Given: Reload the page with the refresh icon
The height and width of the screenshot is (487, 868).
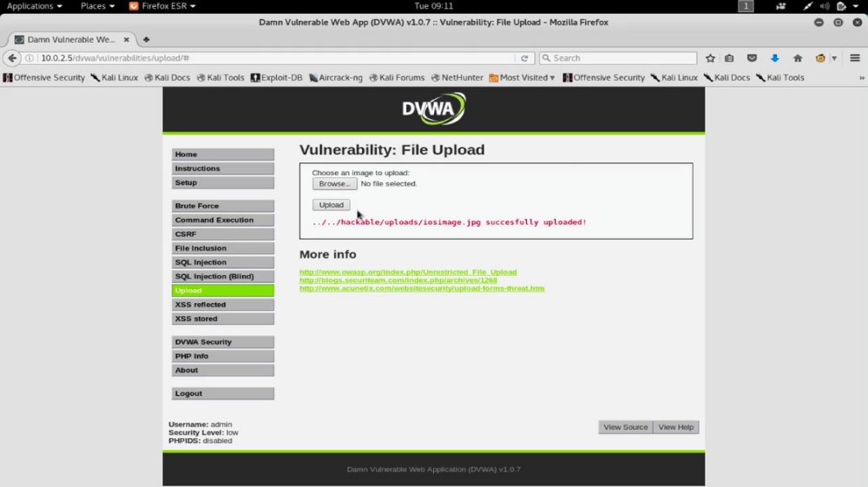Looking at the screenshot, I should click(x=524, y=58).
